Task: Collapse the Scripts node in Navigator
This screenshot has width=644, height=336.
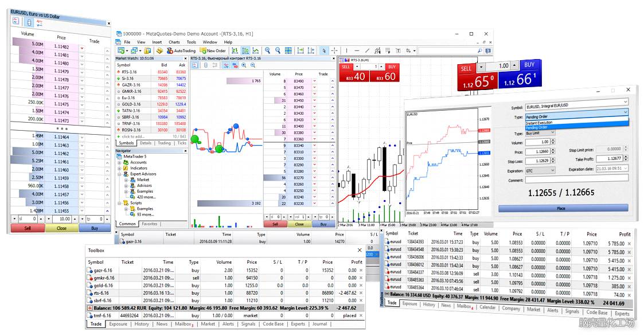Action: click(x=119, y=203)
